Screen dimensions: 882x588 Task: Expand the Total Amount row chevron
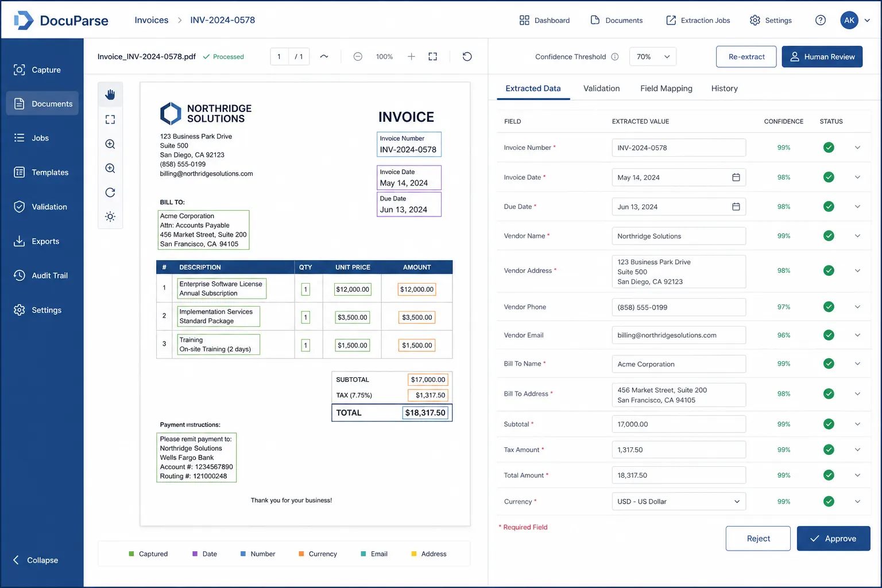pos(857,475)
